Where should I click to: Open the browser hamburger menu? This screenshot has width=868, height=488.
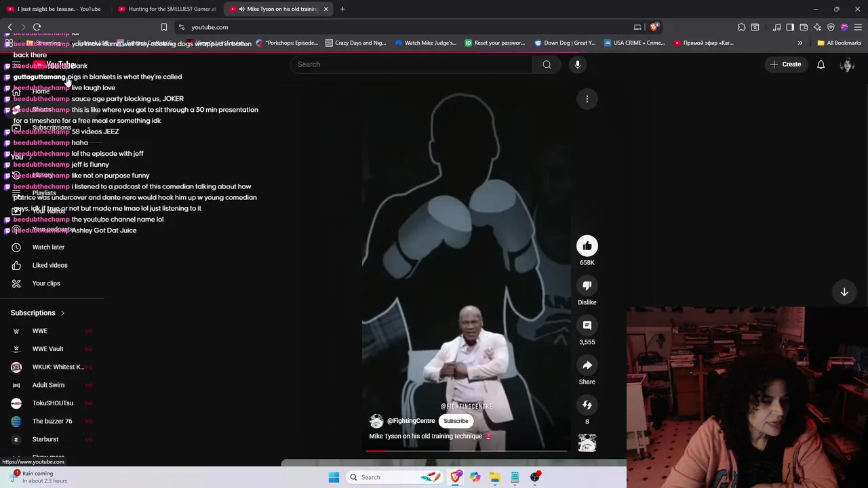point(858,27)
